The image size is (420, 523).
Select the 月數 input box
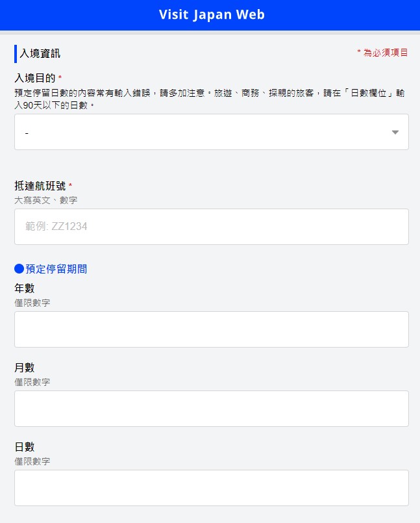click(x=211, y=409)
